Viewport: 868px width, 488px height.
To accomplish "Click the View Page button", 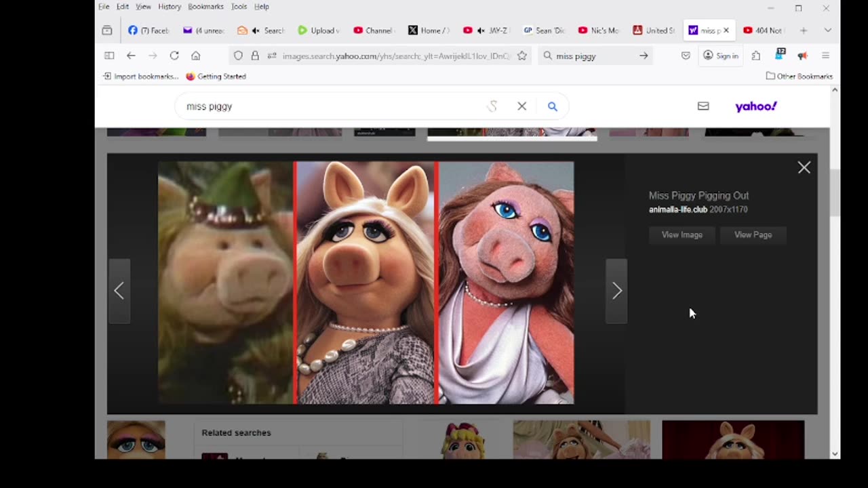I will (753, 235).
